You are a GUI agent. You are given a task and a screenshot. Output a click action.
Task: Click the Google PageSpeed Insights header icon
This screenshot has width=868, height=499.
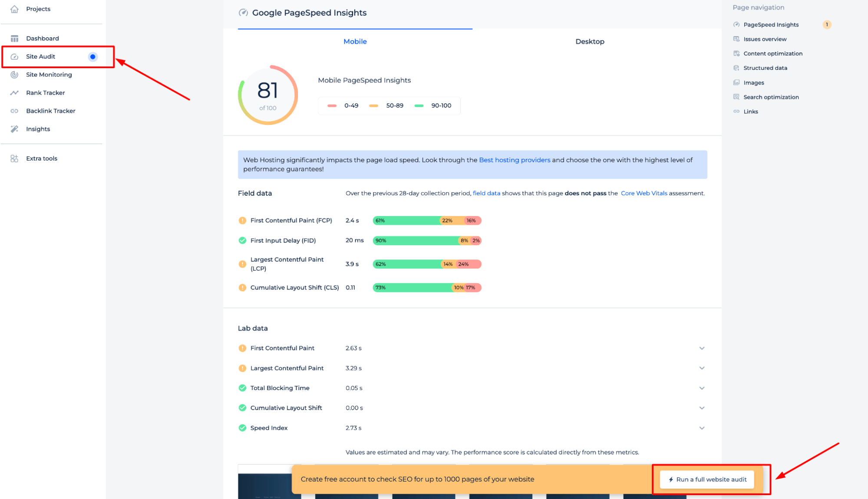(x=243, y=13)
